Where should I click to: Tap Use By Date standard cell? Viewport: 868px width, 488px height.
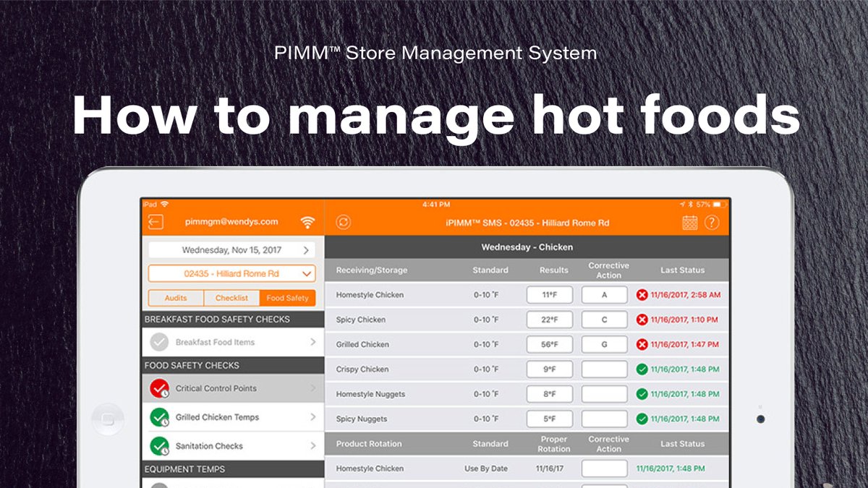pyautogui.click(x=485, y=468)
